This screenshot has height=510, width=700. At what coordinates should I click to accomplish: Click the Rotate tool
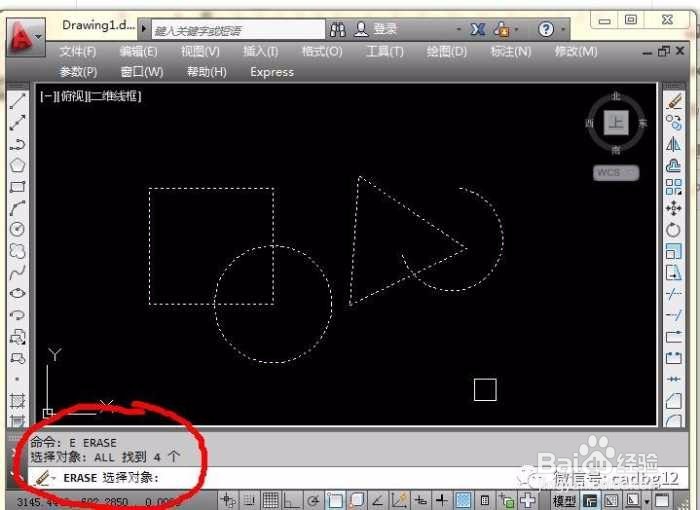coord(674,230)
